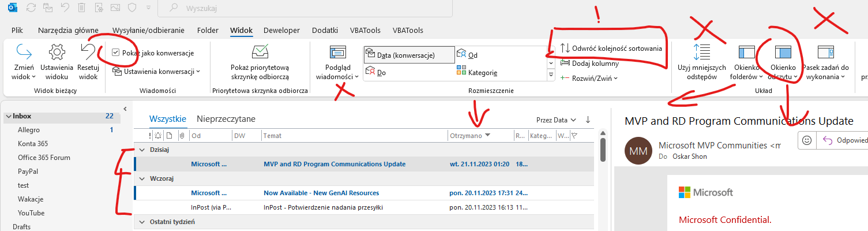Open the Office 365 Forum folder

44,158
